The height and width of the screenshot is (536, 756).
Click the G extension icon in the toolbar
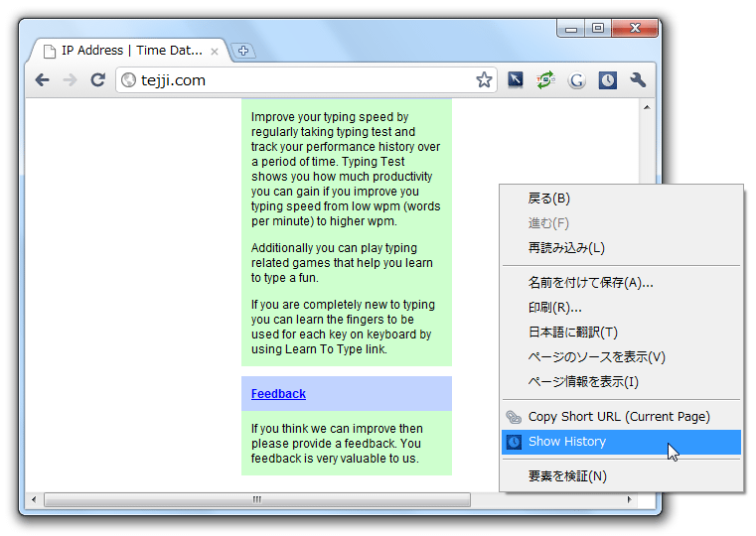[576, 80]
